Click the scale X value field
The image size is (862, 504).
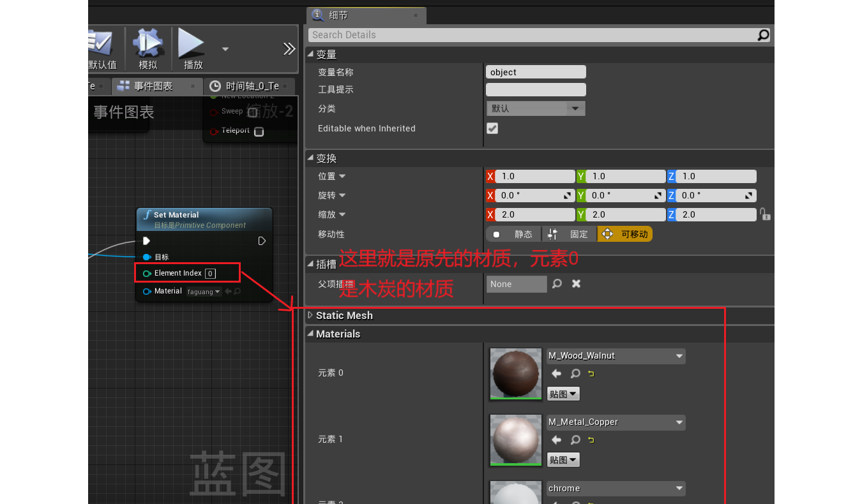click(x=535, y=214)
